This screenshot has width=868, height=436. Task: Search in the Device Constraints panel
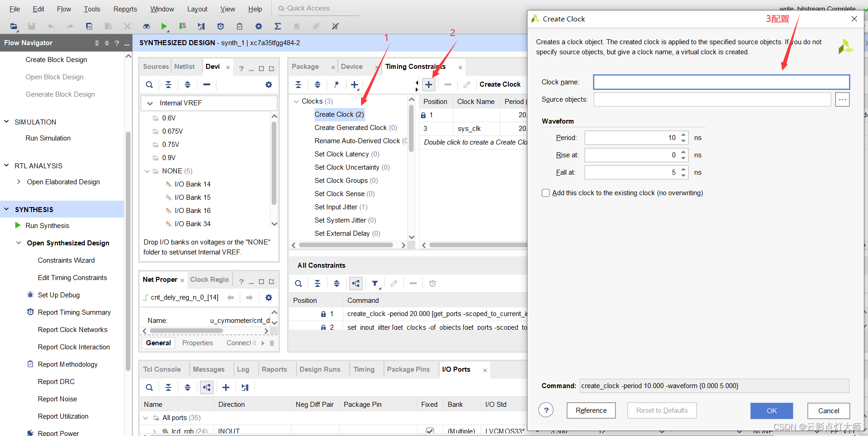149,84
